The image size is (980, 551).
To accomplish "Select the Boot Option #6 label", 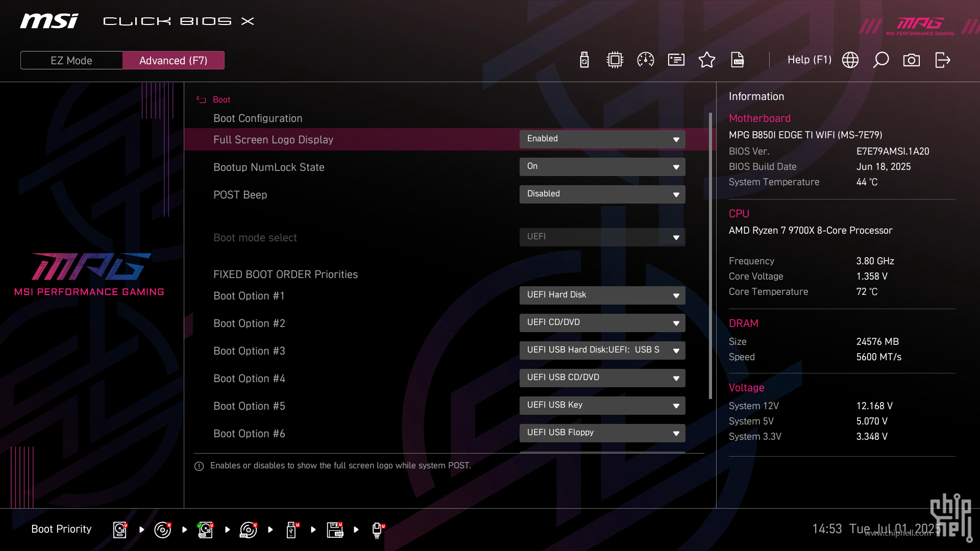I will 249,434.
